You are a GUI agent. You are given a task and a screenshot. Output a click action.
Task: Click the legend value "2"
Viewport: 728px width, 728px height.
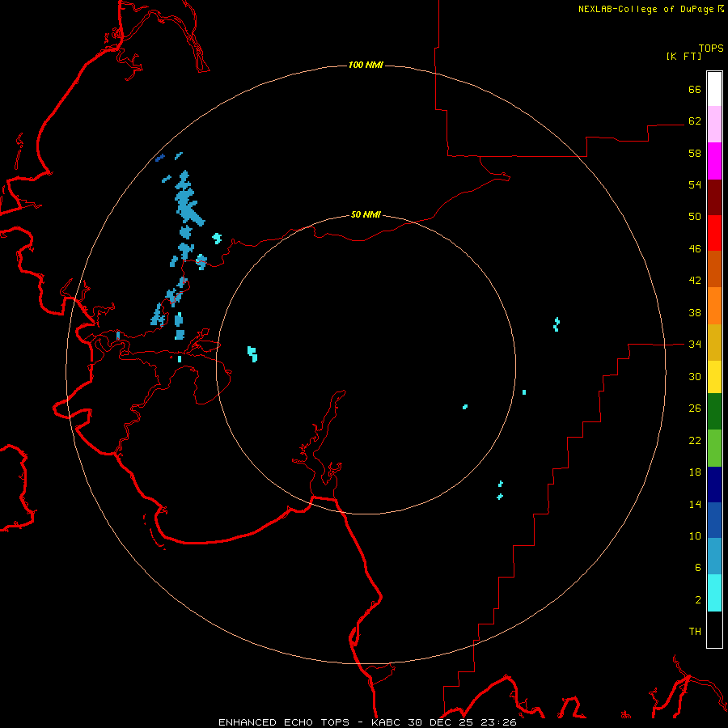click(x=698, y=599)
